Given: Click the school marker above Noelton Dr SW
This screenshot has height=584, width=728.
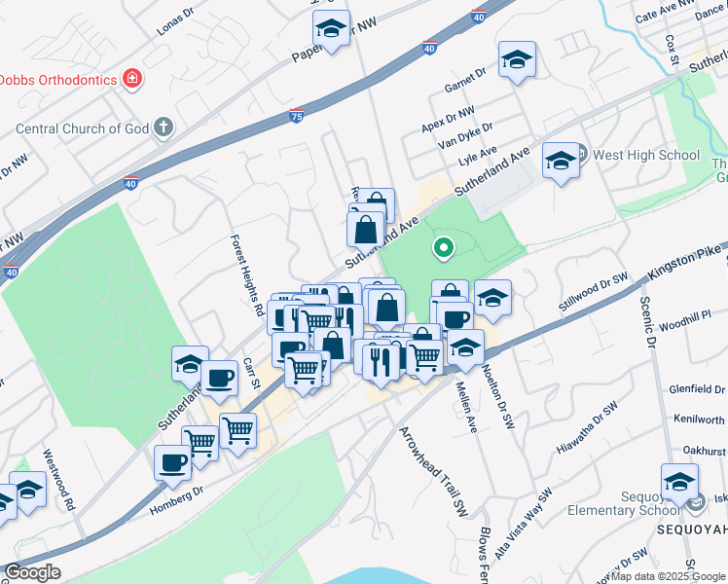Looking at the screenshot, I should pyautogui.click(x=465, y=349).
